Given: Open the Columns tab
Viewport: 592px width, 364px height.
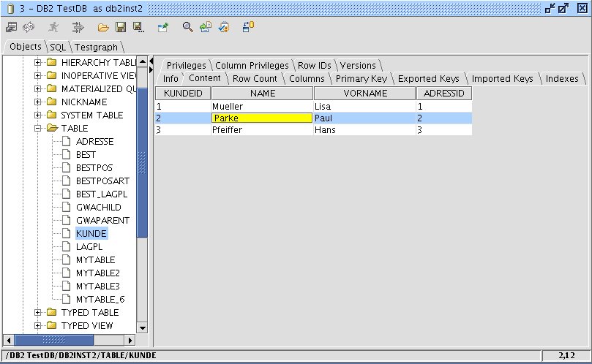Looking at the screenshot, I should [x=307, y=78].
